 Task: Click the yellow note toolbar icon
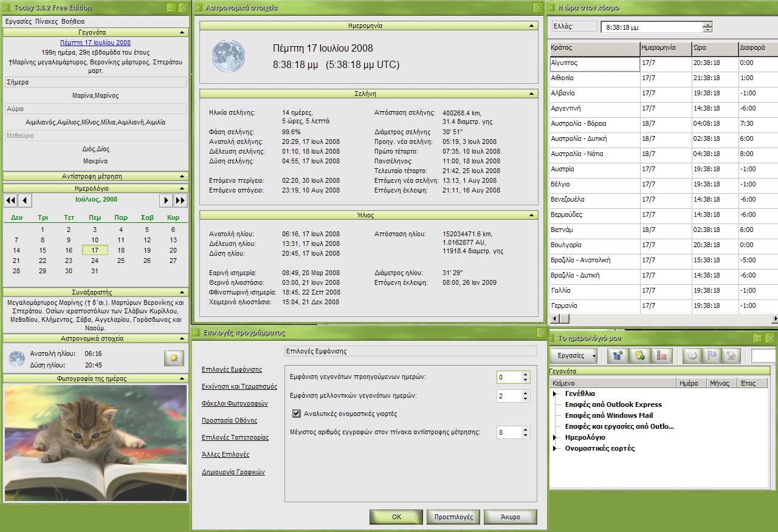pyautogui.click(x=639, y=356)
